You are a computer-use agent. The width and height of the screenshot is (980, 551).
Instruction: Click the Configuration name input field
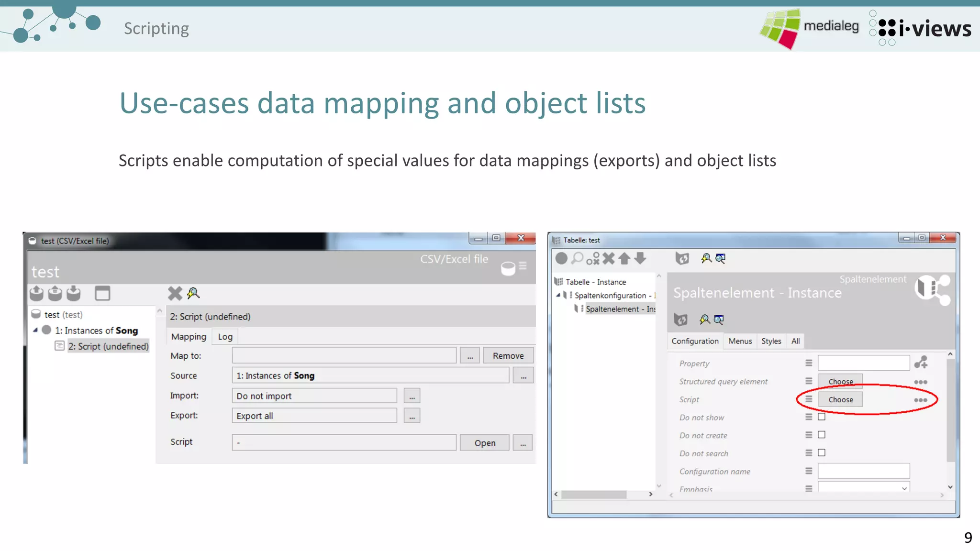click(864, 471)
